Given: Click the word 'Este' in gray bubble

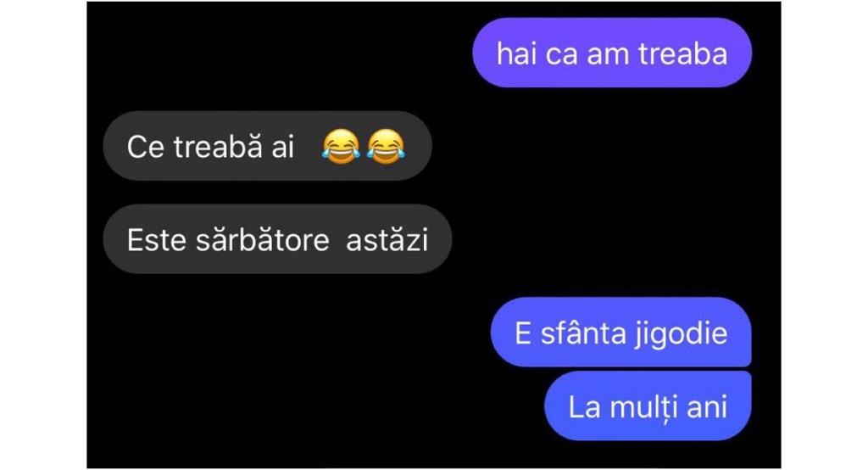Looking at the screenshot, I should (x=157, y=240).
